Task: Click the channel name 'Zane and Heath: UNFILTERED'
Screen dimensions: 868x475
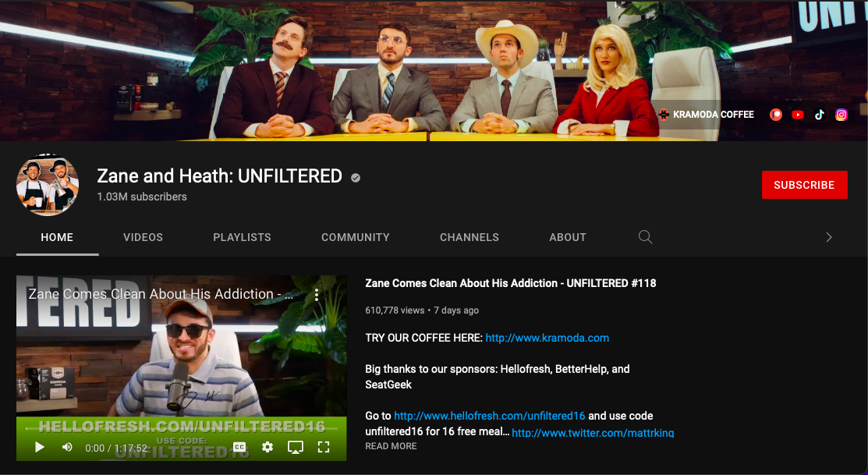Action: [x=220, y=176]
